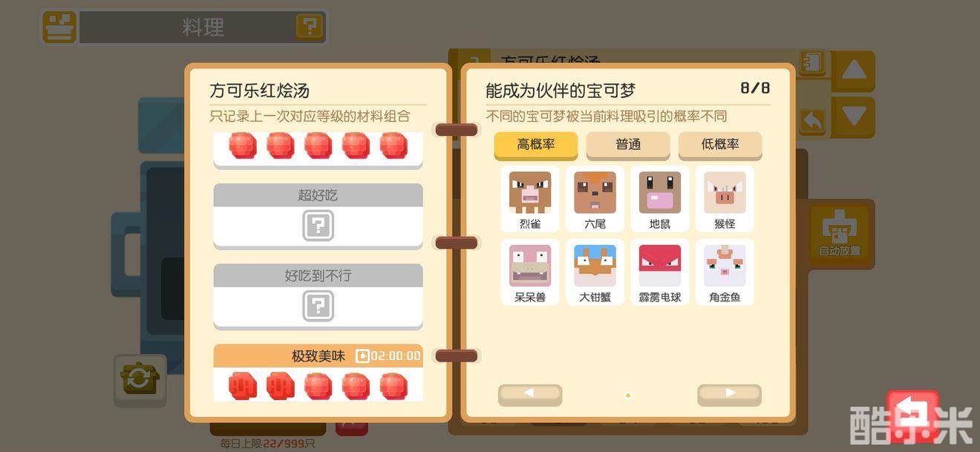Click the down arrow on the right
Screen dimensions: 980x452
pyautogui.click(x=854, y=117)
